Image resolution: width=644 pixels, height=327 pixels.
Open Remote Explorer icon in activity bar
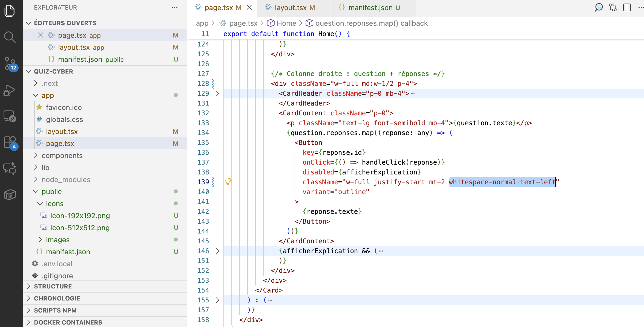point(10,116)
